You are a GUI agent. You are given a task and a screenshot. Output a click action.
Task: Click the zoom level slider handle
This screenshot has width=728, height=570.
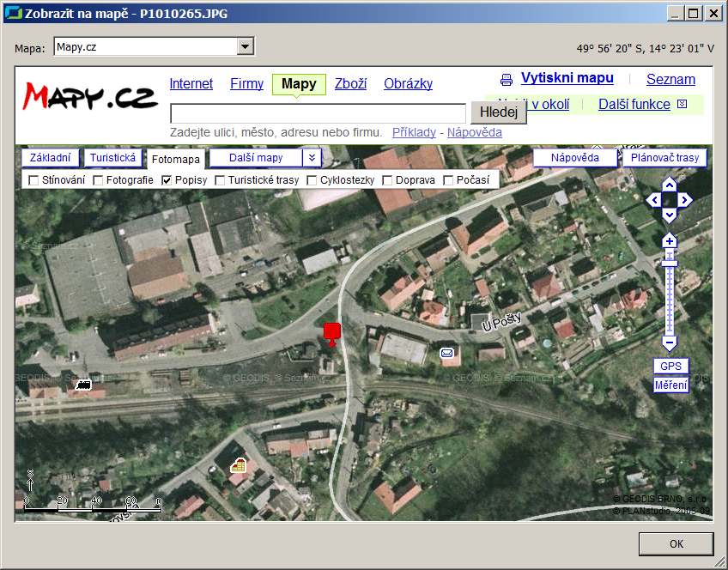pyautogui.click(x=670, y=263)
